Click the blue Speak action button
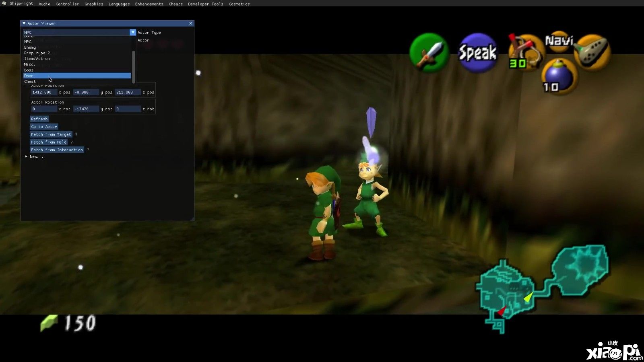Viewport: 644px width, 362px height. coord(478,53)
